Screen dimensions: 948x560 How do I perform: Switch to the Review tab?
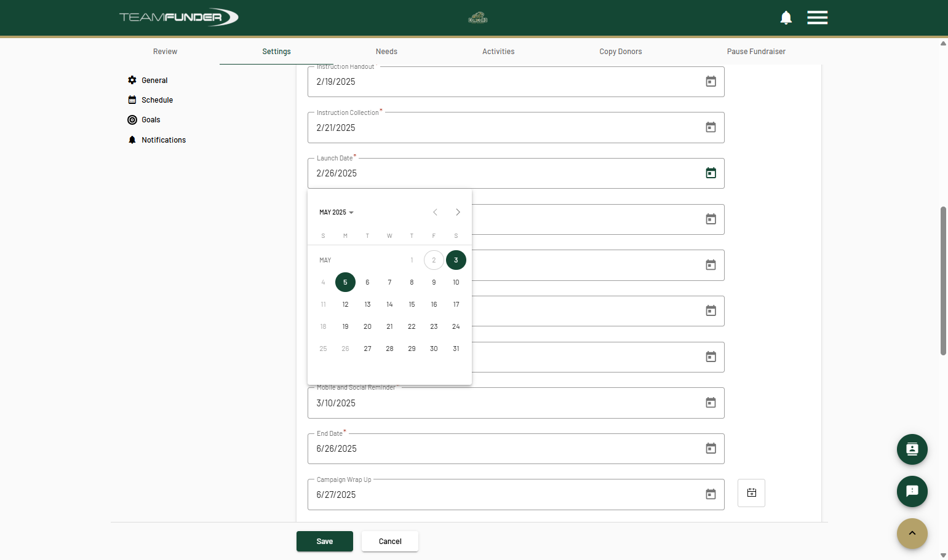tap(165, 52)
